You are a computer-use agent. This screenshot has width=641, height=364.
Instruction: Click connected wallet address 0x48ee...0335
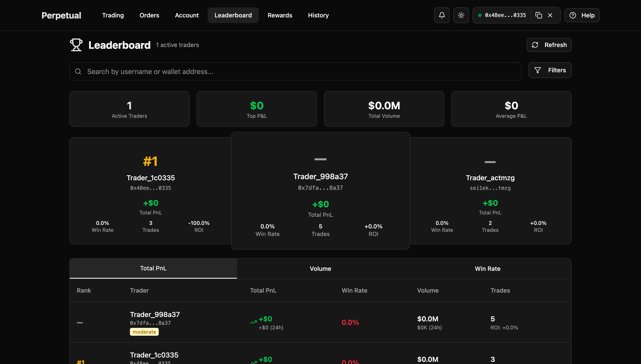point(505,15)
